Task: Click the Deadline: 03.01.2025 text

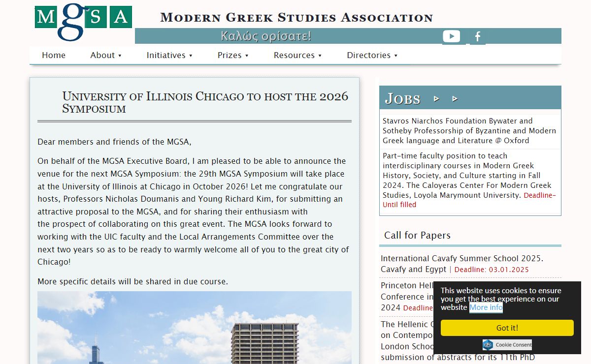Action: pos(492,270)
